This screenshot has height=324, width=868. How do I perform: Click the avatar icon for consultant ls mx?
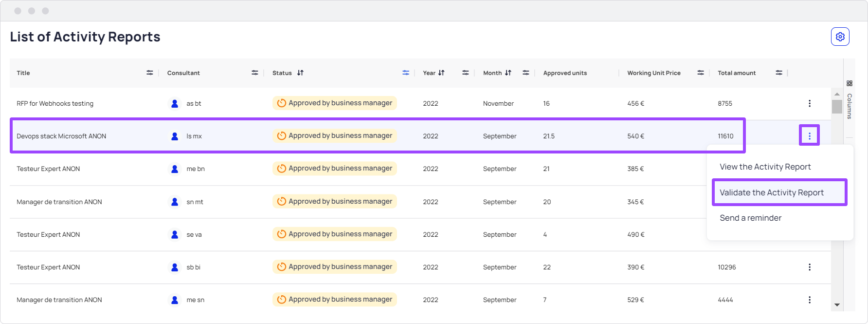pyautogui.click(x=175, y=136)
